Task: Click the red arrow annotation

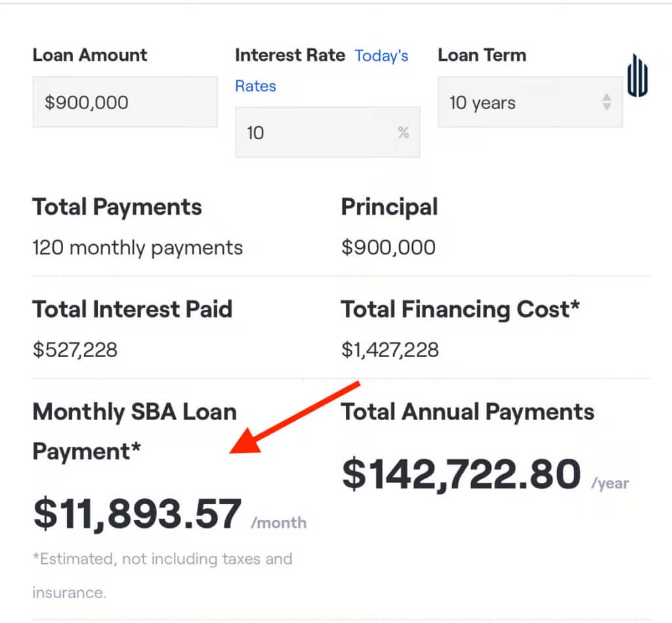Action: coord(297,417)
